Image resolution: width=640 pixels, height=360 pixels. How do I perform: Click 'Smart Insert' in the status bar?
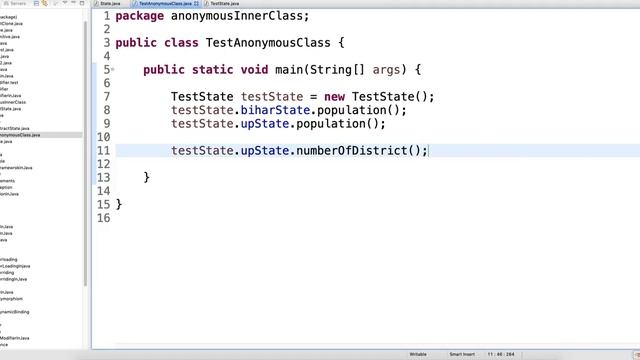462,354
